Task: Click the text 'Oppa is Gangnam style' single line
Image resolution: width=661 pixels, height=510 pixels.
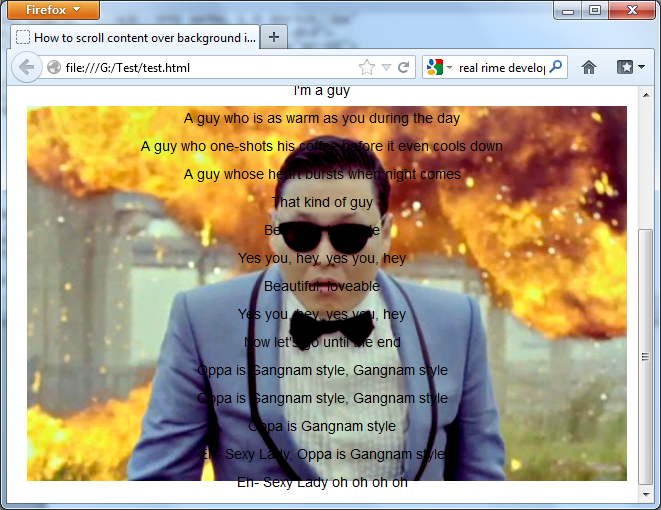Action: click(x=322, y=426)
